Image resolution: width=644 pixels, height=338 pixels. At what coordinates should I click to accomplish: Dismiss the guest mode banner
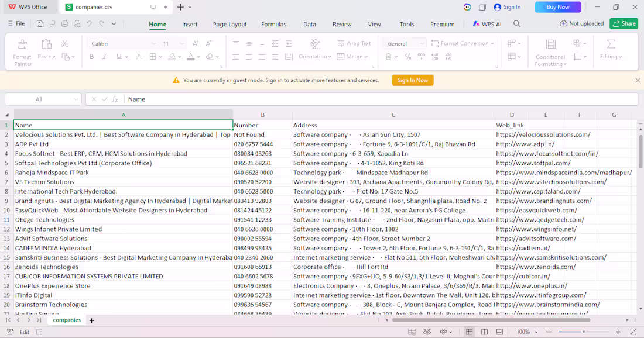pos(638,80)
